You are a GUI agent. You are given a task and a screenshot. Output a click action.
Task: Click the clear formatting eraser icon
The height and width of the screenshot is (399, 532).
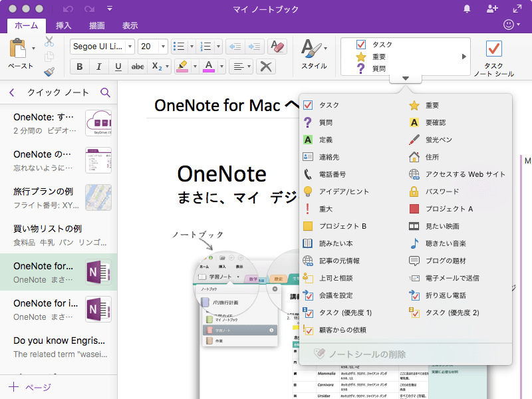[x=277, y=46]
